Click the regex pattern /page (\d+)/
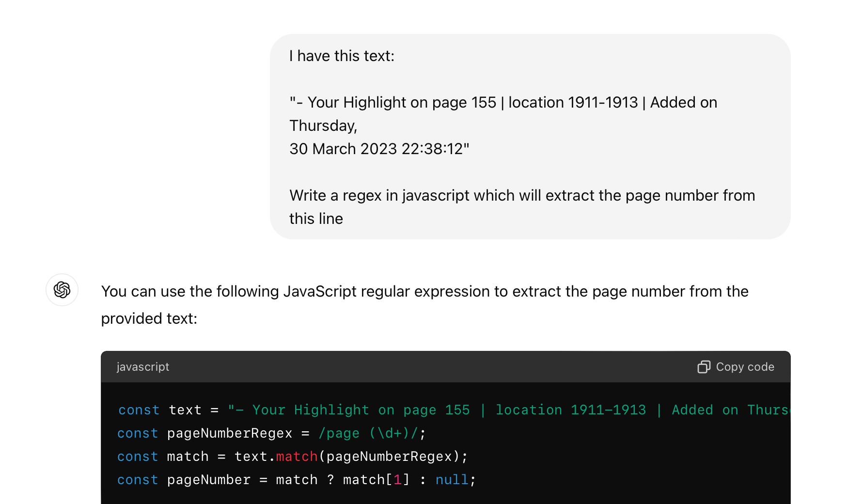The width and height of the screenshot is (848, 504). point(371,433)
